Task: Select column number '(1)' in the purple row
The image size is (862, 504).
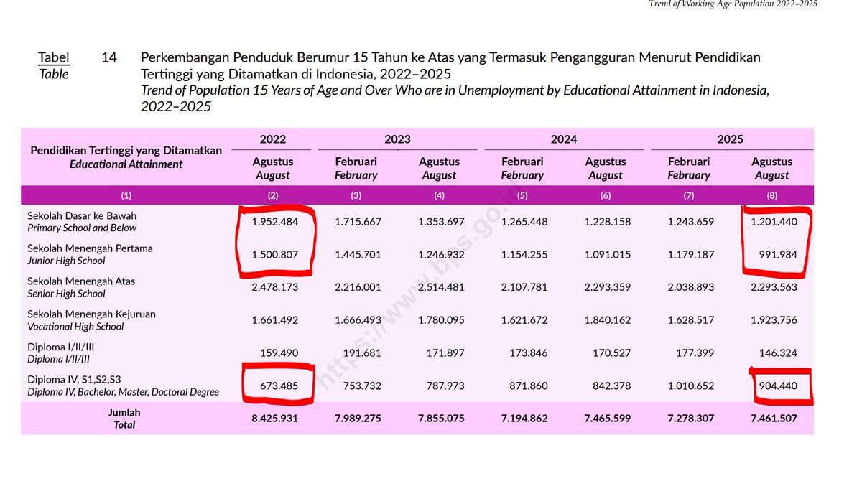Action: 126,195
